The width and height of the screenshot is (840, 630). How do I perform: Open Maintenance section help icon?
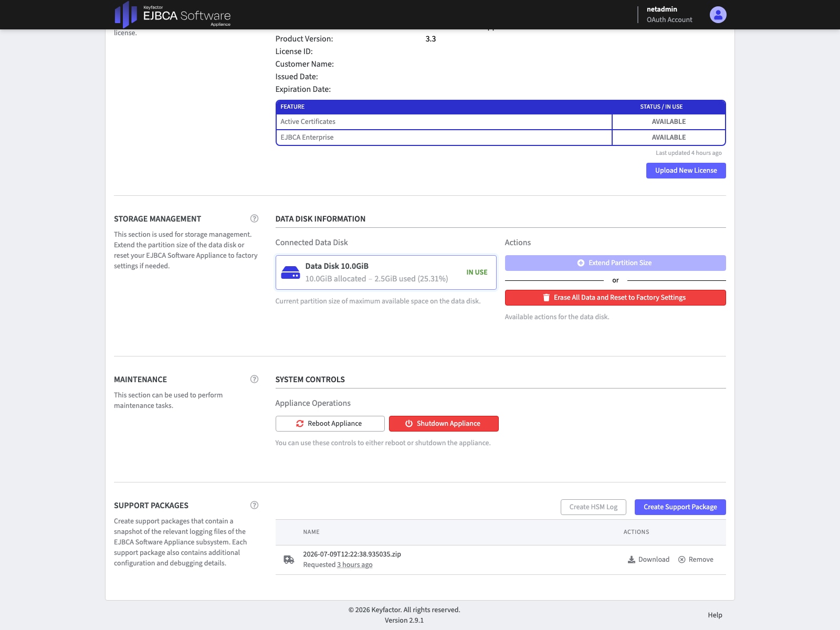254,379
